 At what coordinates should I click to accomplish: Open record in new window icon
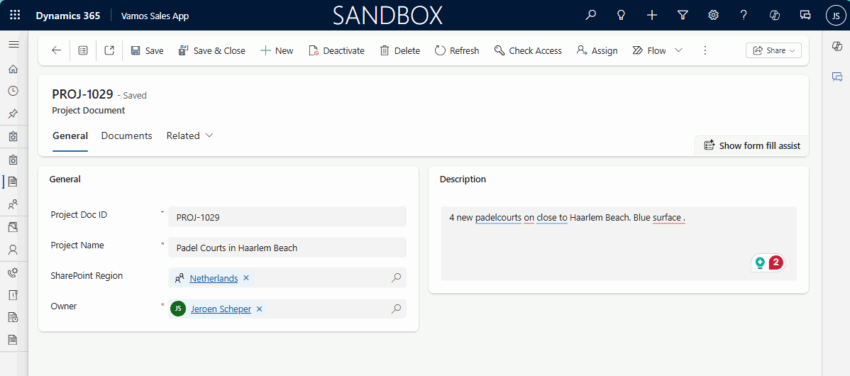pyautogui.click(x=110, y=50)
